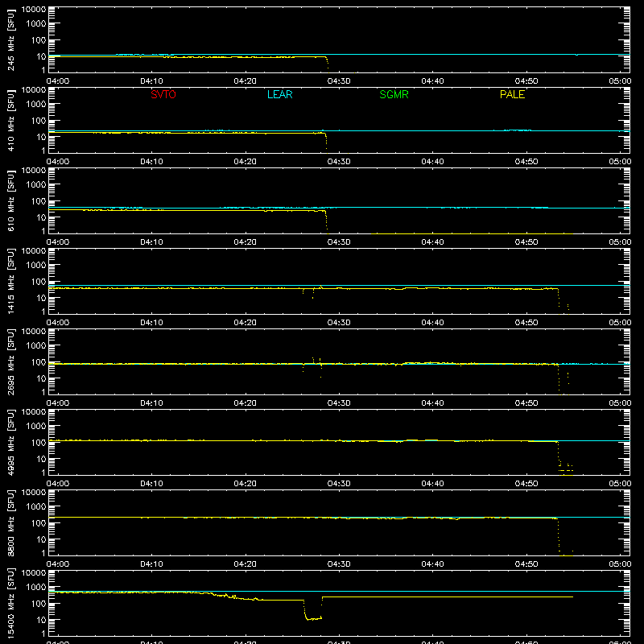Click 04:50 time label under 2695 MHz plot

click(x=526, y=403)
